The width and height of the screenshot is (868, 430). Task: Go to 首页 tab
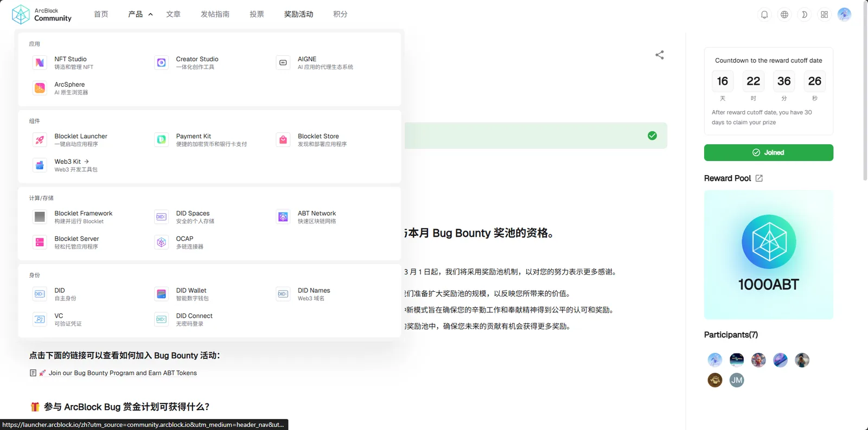click(101, 14)
